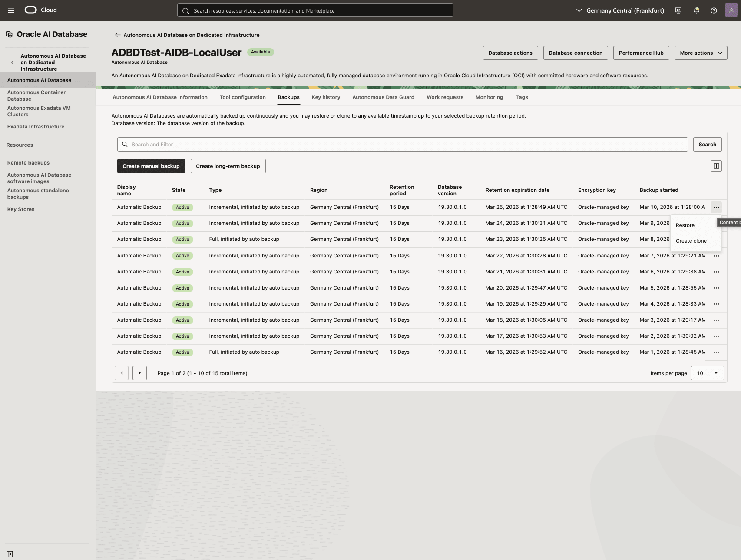This screenshot has height=560, width=741.
Task: Switch to the Tool configuration tab
Action: [242, 97]
